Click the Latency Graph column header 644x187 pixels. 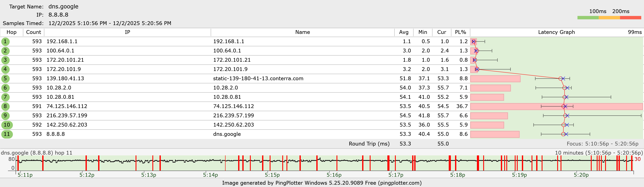pos(556,32)
